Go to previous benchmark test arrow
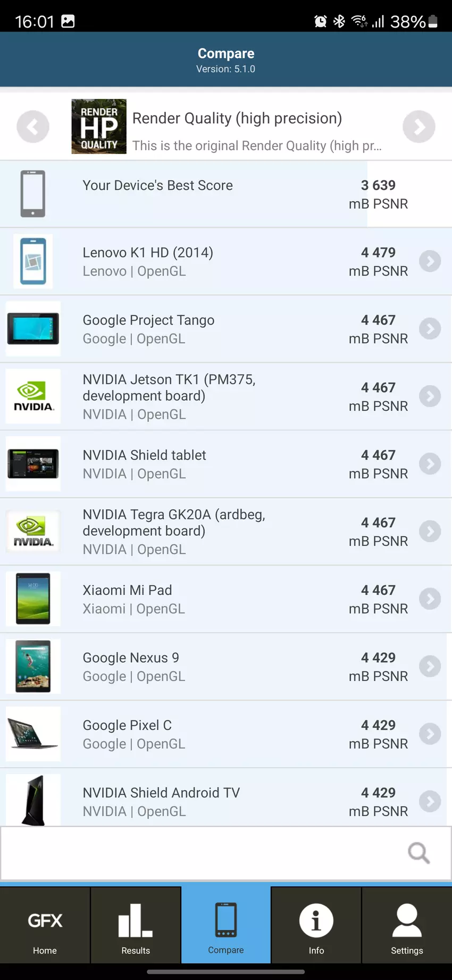 33,127
